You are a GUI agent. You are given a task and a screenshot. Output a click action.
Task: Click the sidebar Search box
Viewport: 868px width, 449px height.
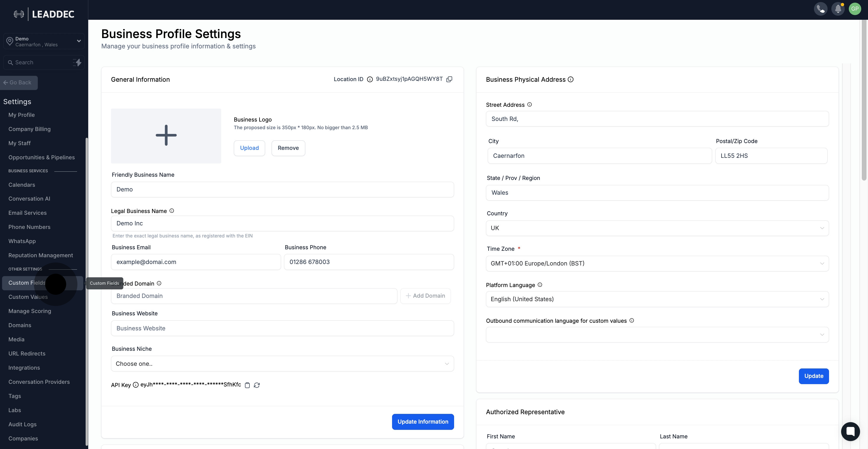coord(44,63)
